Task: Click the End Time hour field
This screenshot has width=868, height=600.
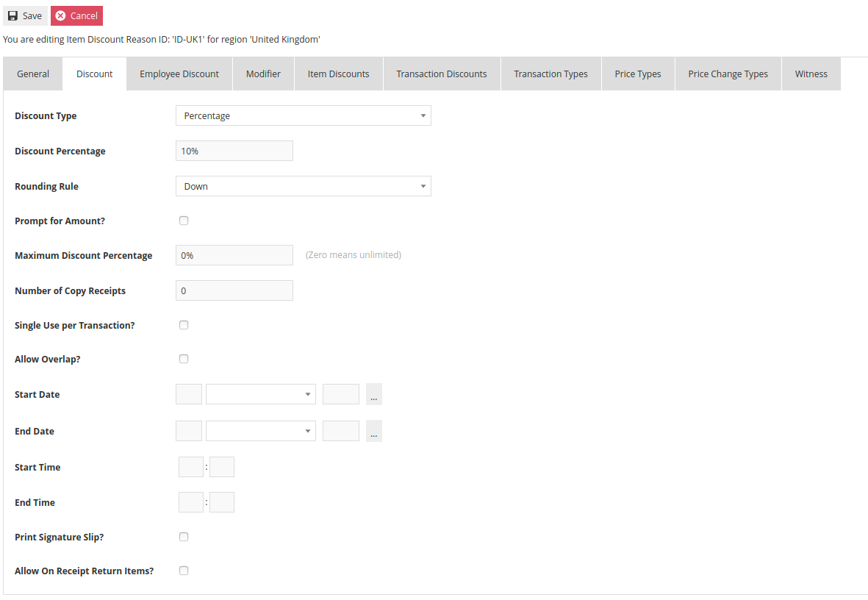Action: (191, 502)
